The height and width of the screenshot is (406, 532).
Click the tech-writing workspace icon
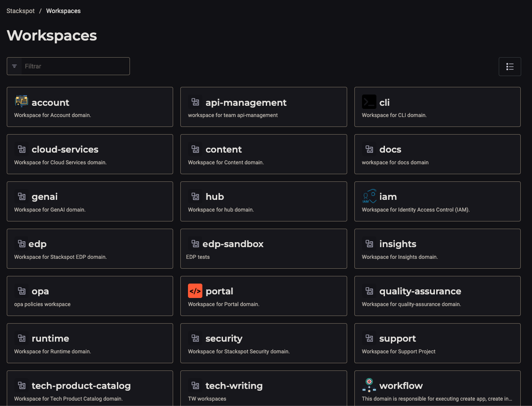point(195,385)
